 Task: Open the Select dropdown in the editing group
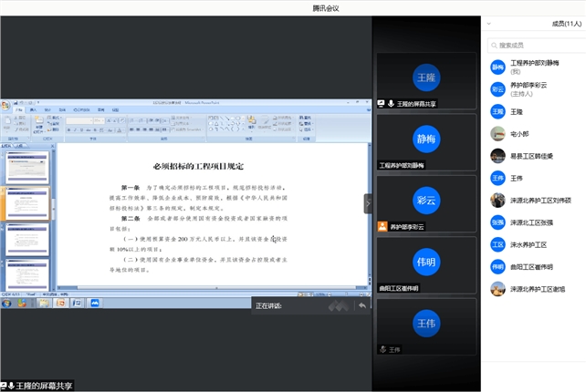[x=306, y=129]
